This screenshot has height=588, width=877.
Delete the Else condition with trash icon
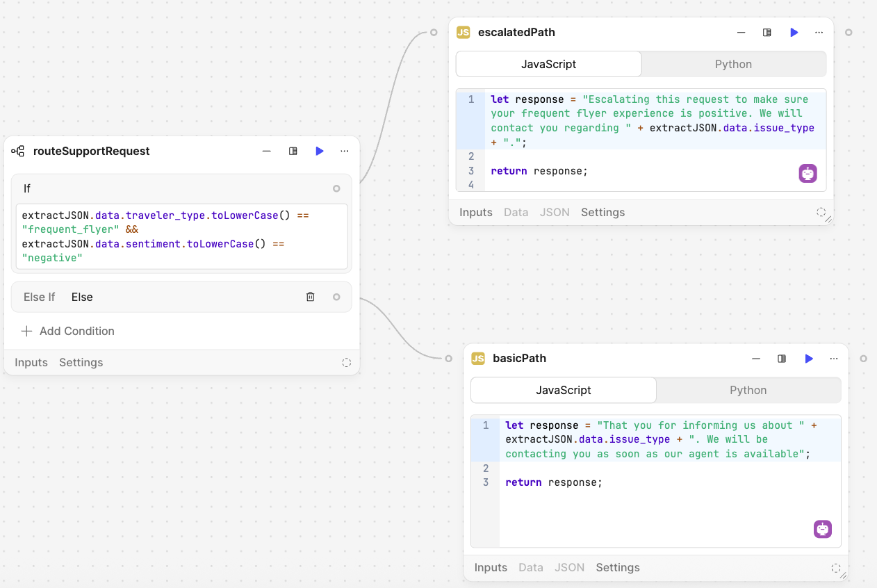(x=311, y=297)
